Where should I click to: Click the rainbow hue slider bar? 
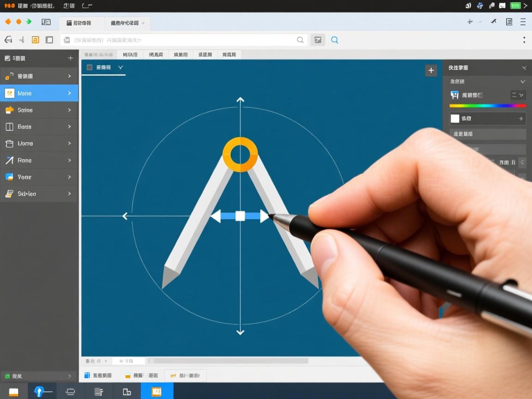(x=487, y=106)
